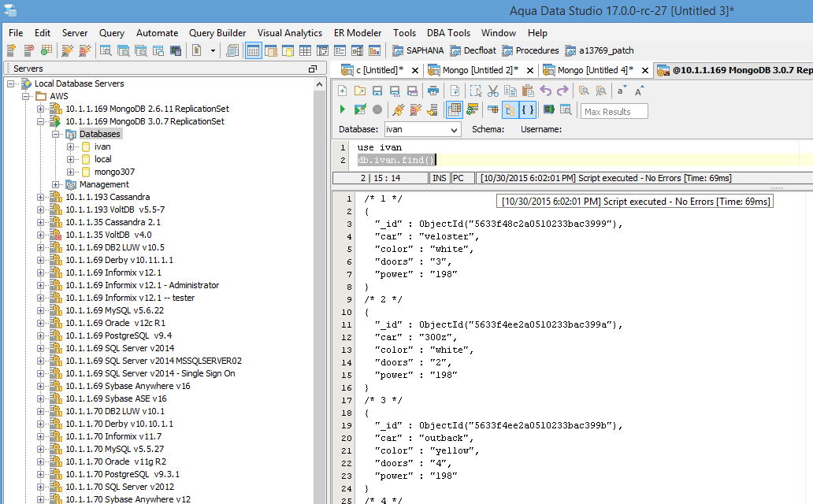Click the New document icon in editor toolbar

(342, 91)
